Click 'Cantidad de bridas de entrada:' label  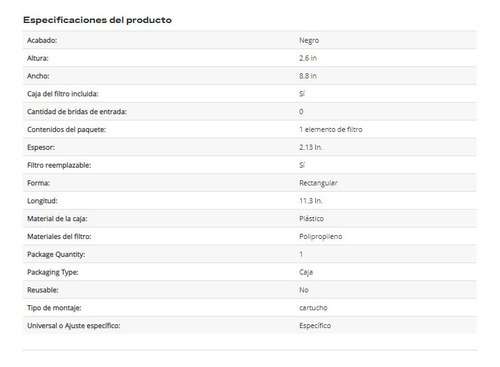pyautogui.click(x=77, y=112)
